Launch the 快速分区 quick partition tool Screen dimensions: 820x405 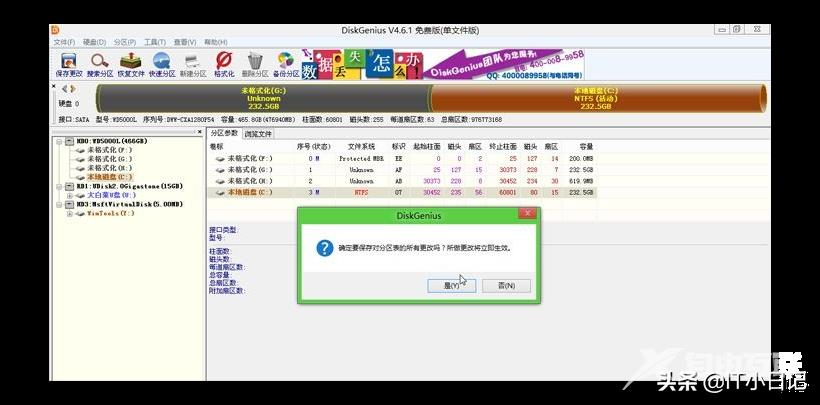[162, 65]
